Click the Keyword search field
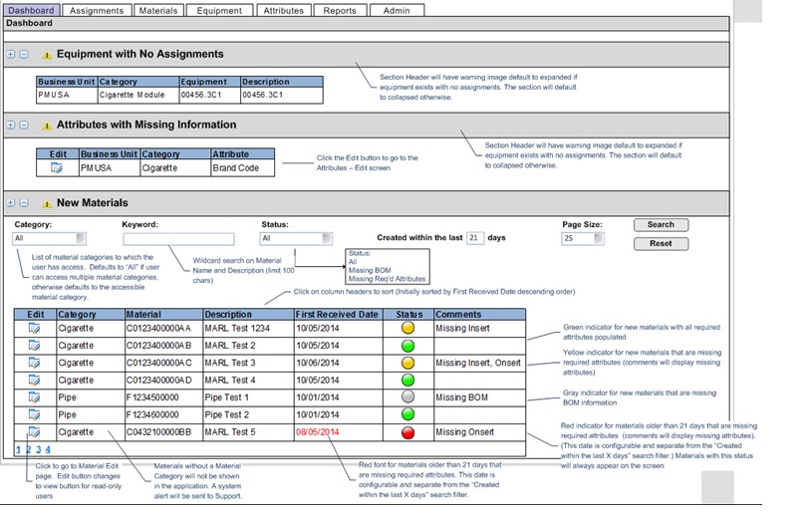 click(178, 239)
